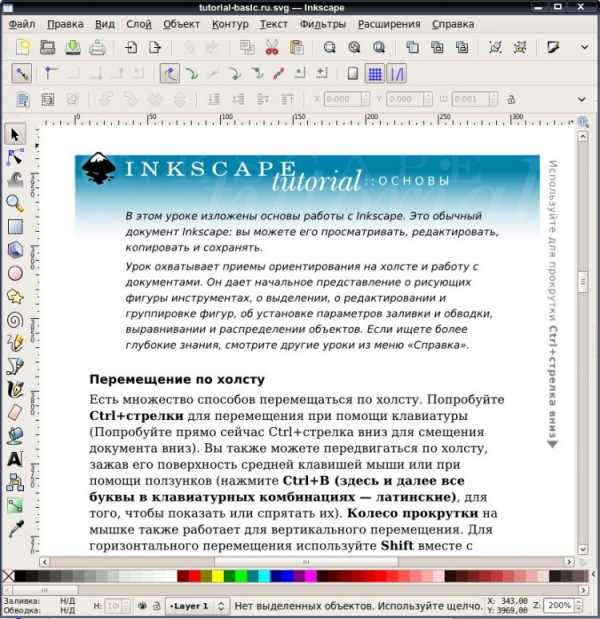Select the Node editing tool
The image size is (600, 619).
[15, 157]
